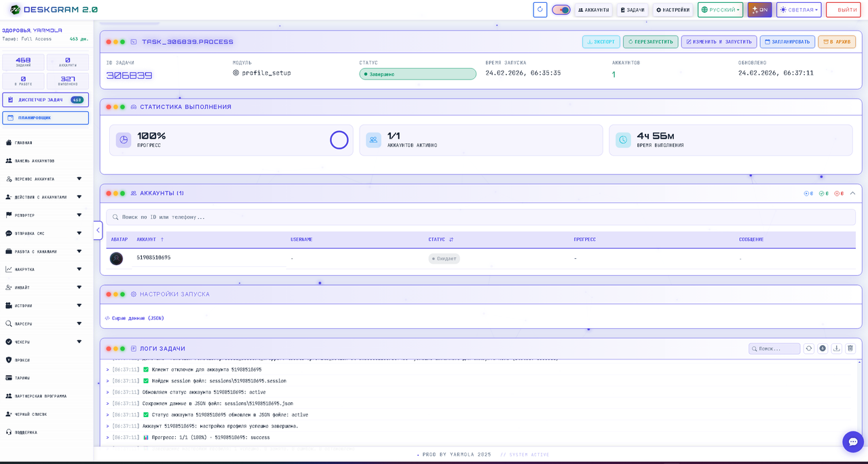This screenshot has width=868, height=464.
Task: Open the support chat bubble
Action: pyautogui.click(x=852, y=442)
